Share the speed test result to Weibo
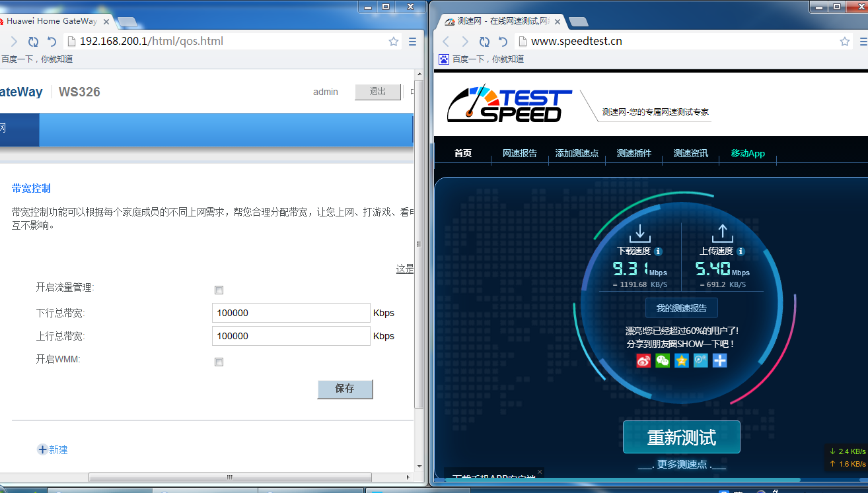Viewport: 868px width, 493px height. pyautogui.click(x=643, y=360)
